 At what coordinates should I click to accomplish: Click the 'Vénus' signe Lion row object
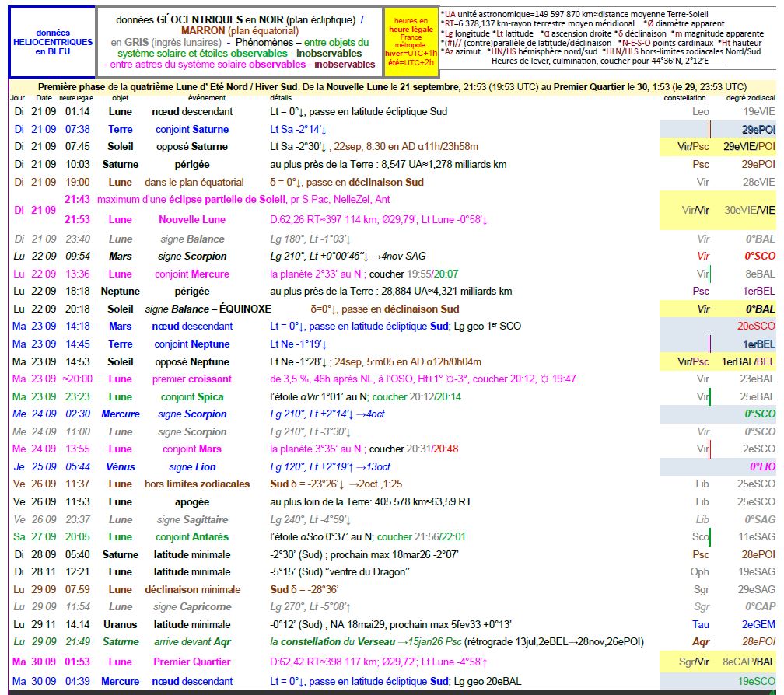click(120, 466)
